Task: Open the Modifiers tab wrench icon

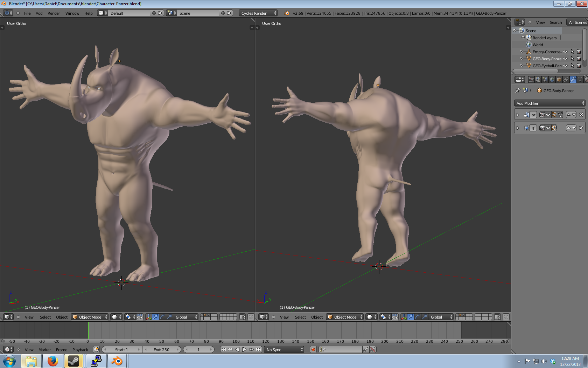Action: click(573, 80)
